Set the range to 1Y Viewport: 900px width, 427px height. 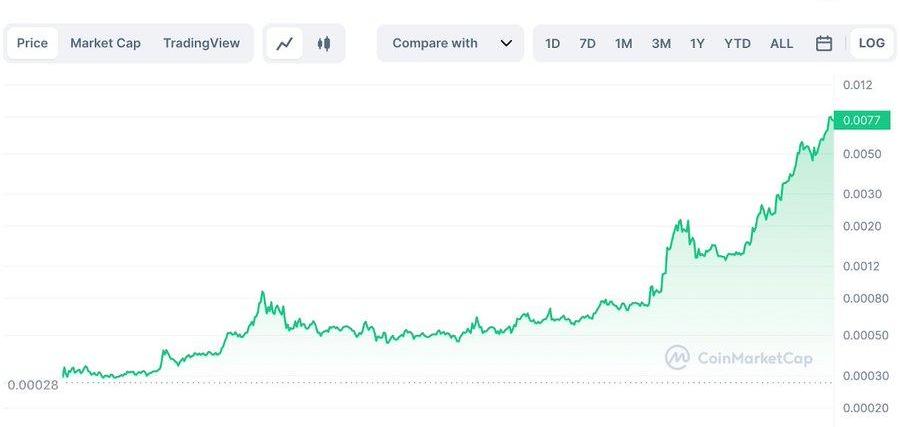(x=697, y=44)
